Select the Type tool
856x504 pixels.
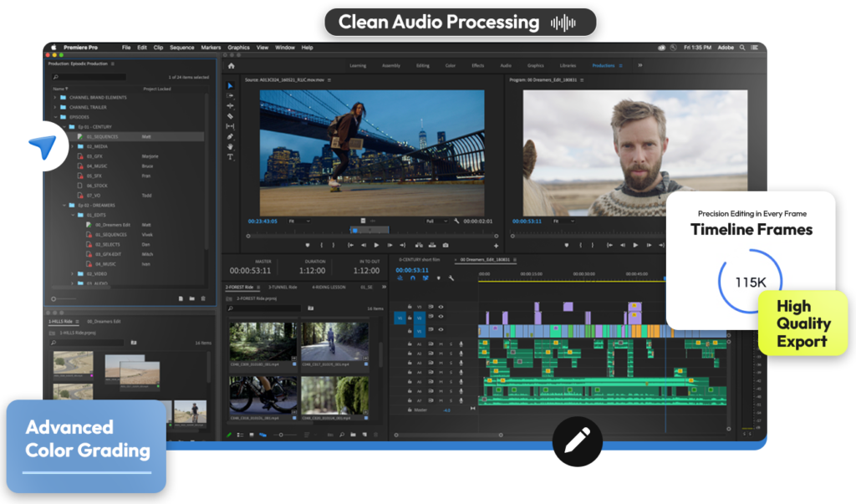231,157
